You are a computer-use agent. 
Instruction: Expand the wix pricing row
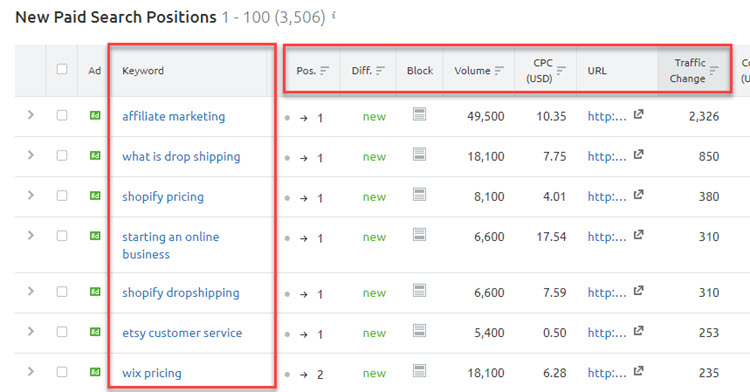(x=31, y=371)
